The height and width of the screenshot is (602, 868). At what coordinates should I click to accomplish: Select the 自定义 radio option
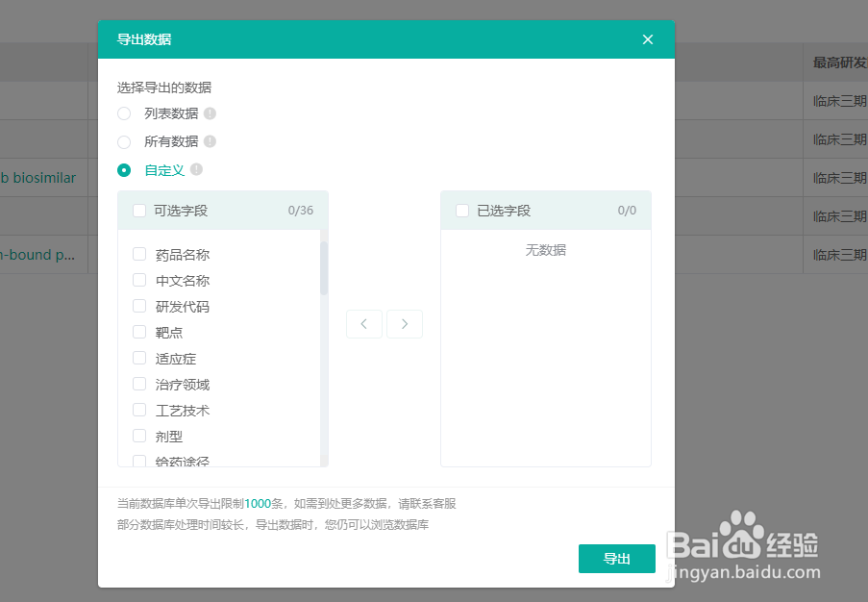pyautogui.click(x=124, y=170)
